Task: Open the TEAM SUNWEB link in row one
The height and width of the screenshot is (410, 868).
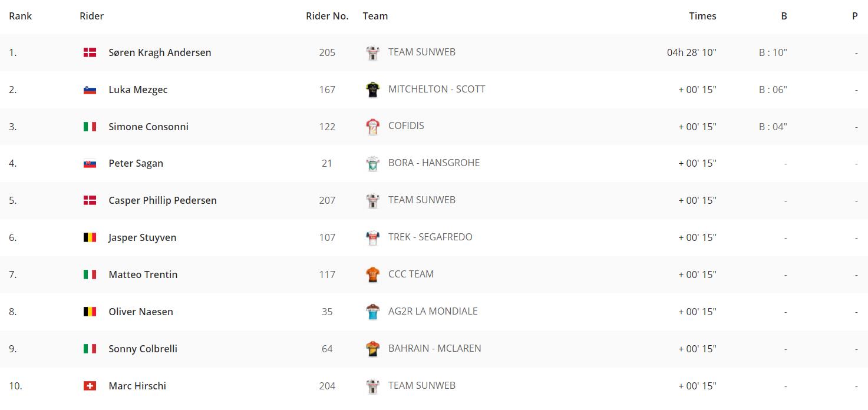Action: point(422,52)
